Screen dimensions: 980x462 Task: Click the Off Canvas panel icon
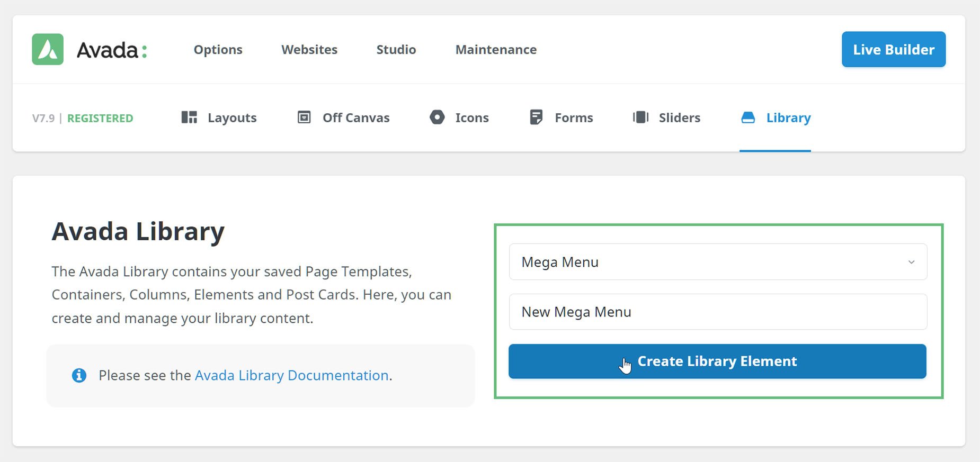pyautogui.click(x=304, y=117)
